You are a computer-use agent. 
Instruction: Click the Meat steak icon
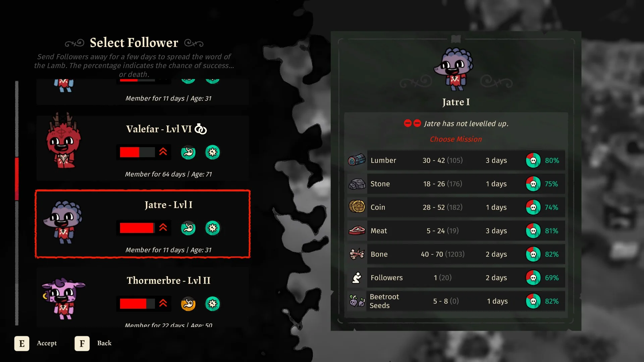(x=357, y=231)
